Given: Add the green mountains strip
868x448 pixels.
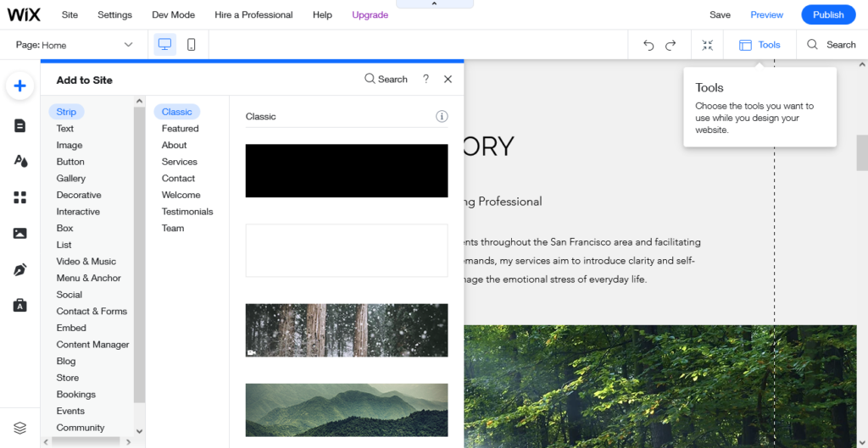Looking at the screenshot, I should [347, 410].
